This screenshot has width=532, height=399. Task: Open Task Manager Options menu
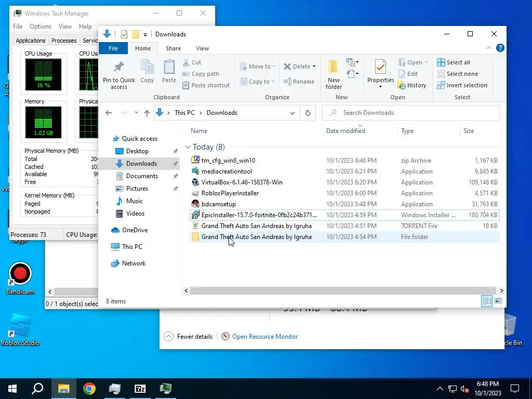pyautogui.click(x=41, y=26)
